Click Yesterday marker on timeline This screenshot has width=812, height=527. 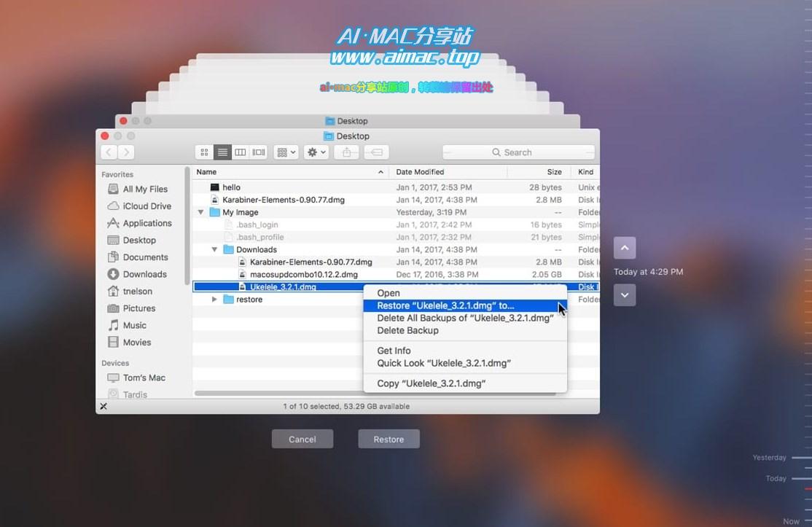coord(770,458)
